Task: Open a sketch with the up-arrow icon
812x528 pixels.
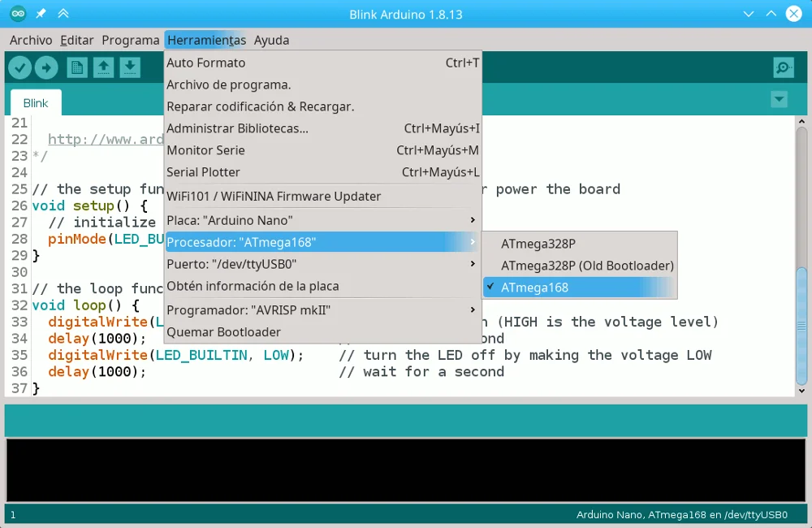Action: point(104,68)
